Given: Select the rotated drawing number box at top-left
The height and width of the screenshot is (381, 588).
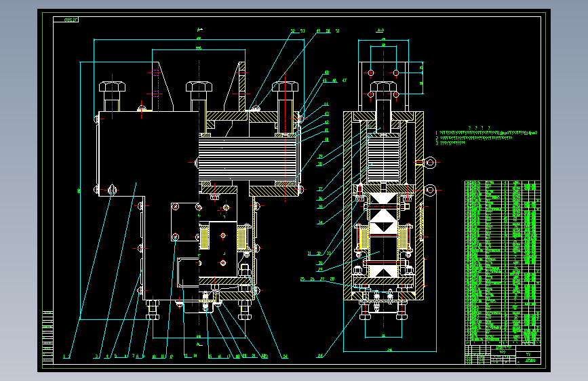Looking at the screenshot, I should [x=66, y=20].
